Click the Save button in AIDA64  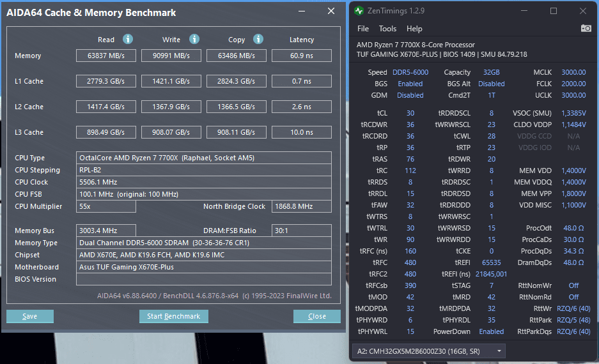(30, 316)
